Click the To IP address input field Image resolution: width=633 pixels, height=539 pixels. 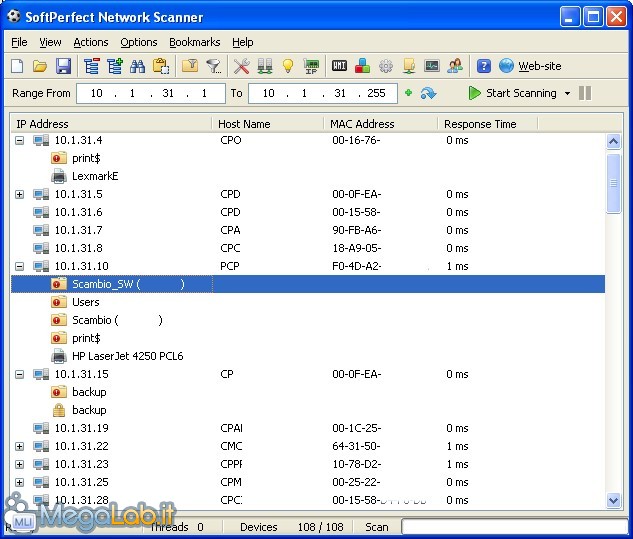click(323, 93)
